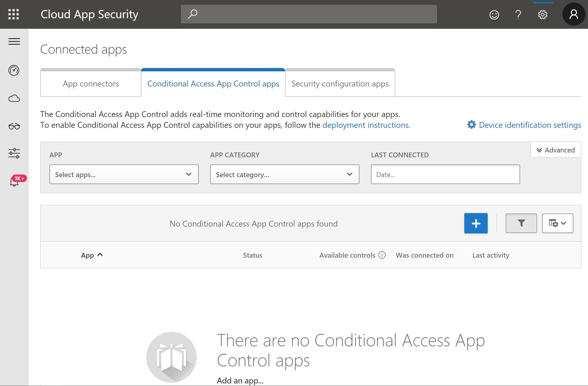Screen dimensions: 588x386
Task: Switch to the App connectors tab
Action: pyautogui.click(x=91, y=84)
